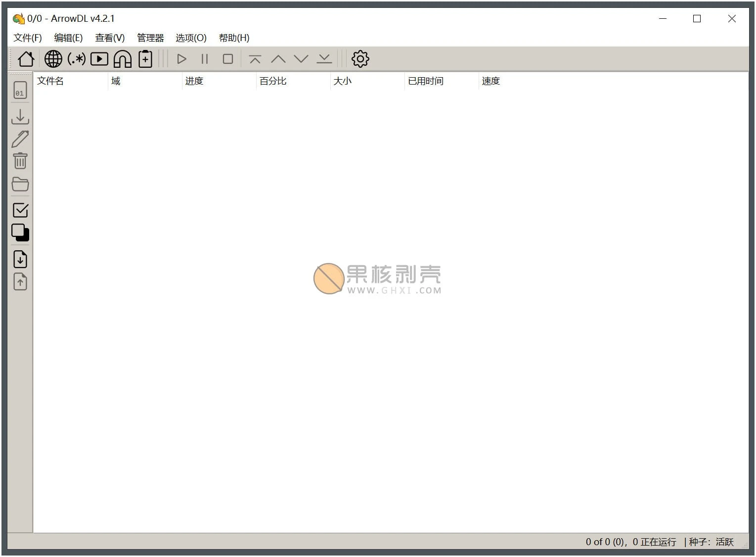Open the web page download globe icon
Image resolution: width=756 pixels, height=557 pixels.
pos(53,59)
